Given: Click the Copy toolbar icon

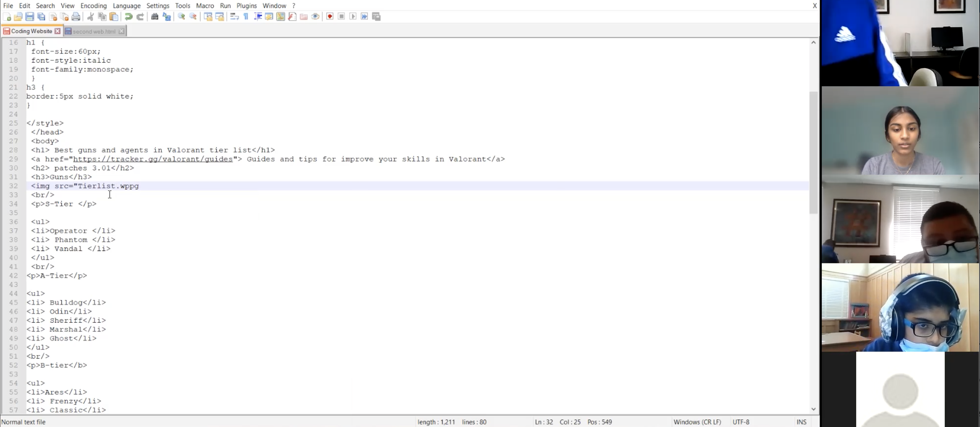Looking at the screenshot, I should [x=102, y=16].
